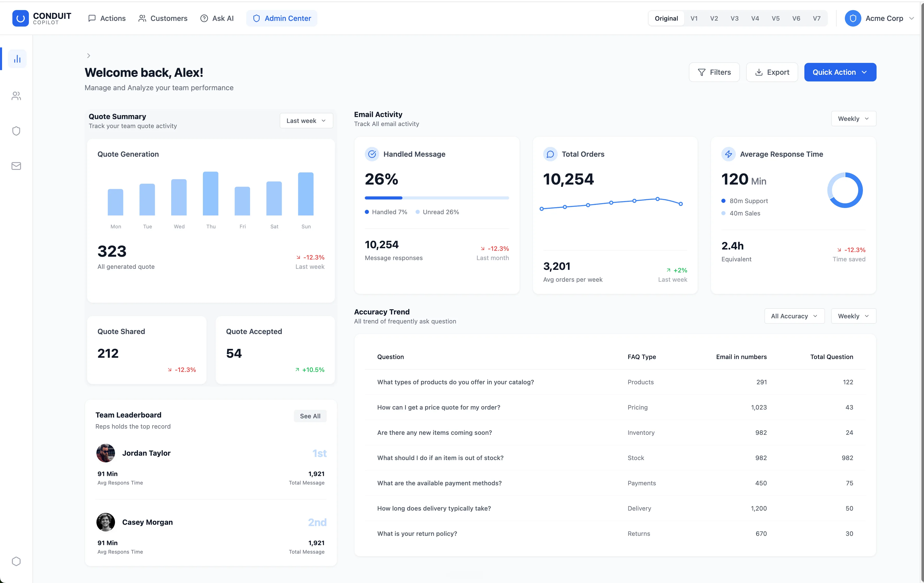Viewport: 924px width, 583px height.
Task: Click the hexagon icon at sidebar bottom
Action: click(x=16, y=561)
